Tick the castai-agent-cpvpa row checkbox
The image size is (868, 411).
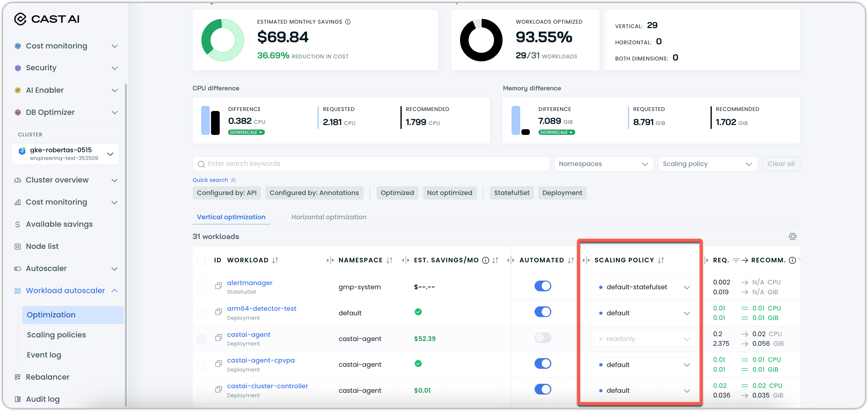tap(201, 365)
